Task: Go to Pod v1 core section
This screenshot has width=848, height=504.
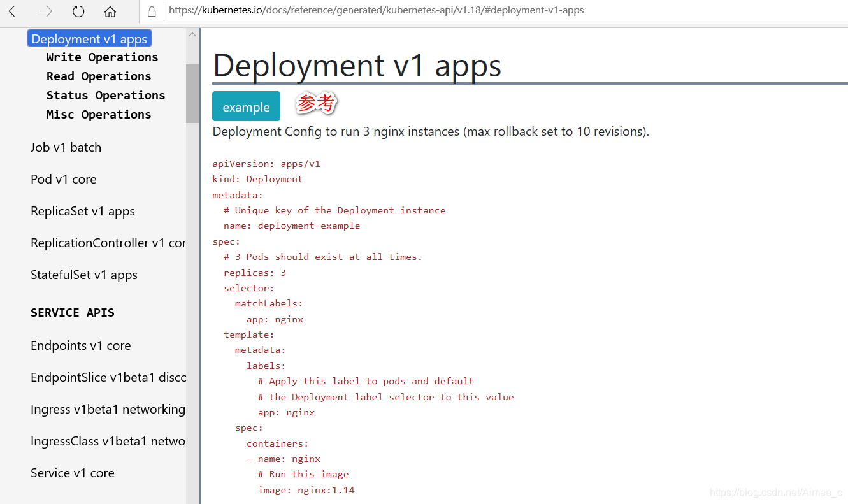Action: pyautogui.click(x=63, y=179)
